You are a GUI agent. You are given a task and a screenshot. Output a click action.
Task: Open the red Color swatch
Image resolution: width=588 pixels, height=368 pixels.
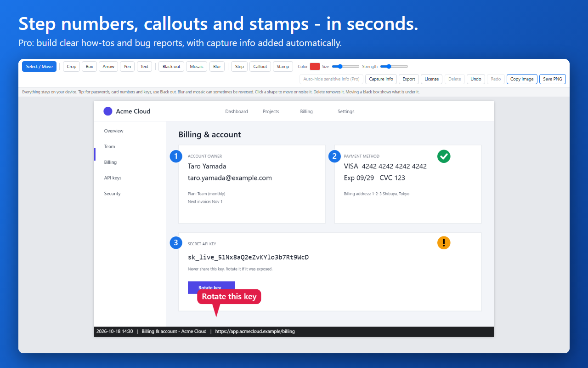[315, 67]
